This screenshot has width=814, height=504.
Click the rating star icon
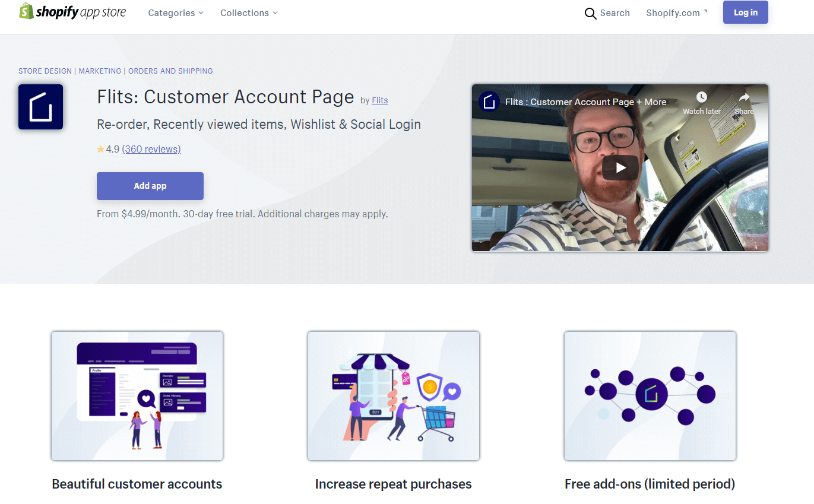(100, 150)
